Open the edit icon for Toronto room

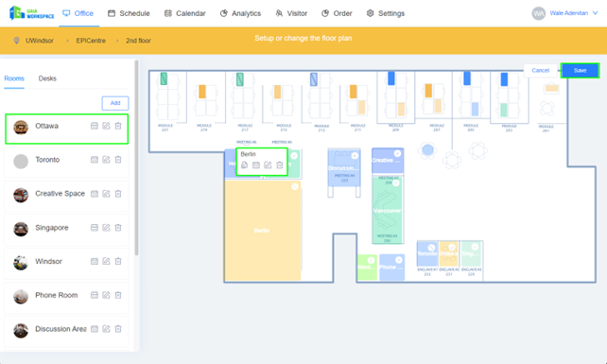106,160
